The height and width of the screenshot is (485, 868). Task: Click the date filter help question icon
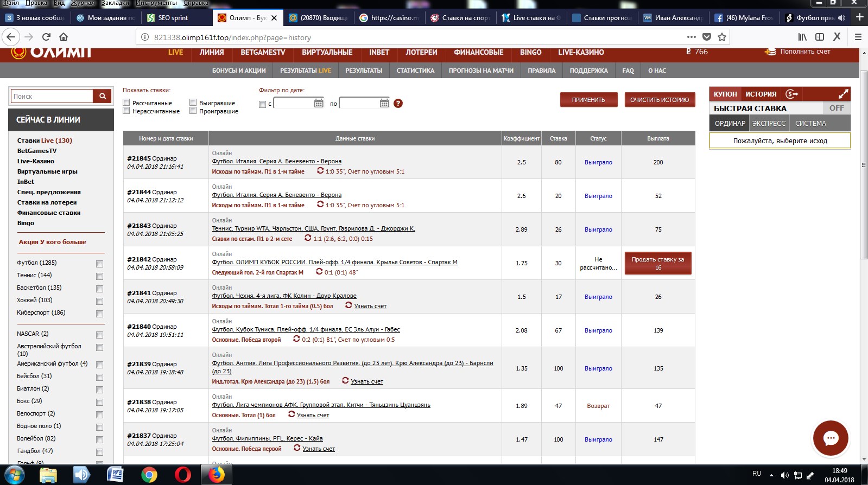pyautogui.click(x=398, y=103)
